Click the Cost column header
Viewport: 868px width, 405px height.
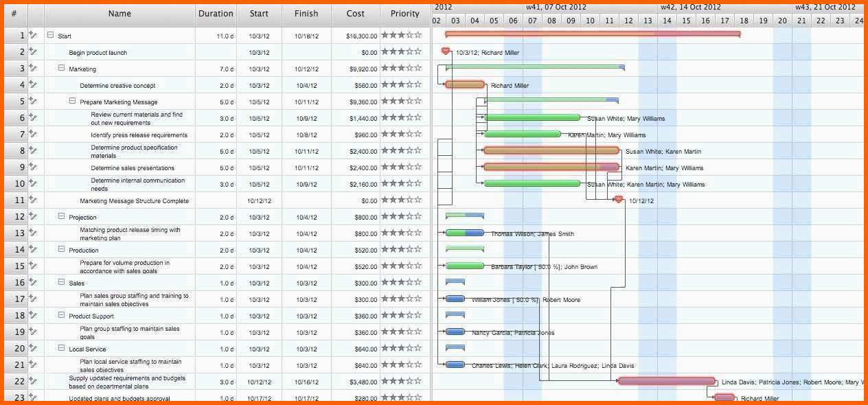click(x=356, y=14)
